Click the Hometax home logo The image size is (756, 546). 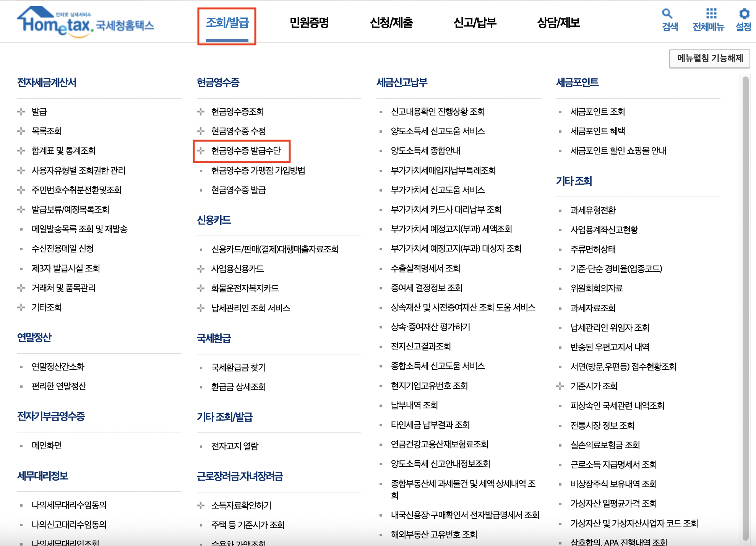click(x=85, y=22)
